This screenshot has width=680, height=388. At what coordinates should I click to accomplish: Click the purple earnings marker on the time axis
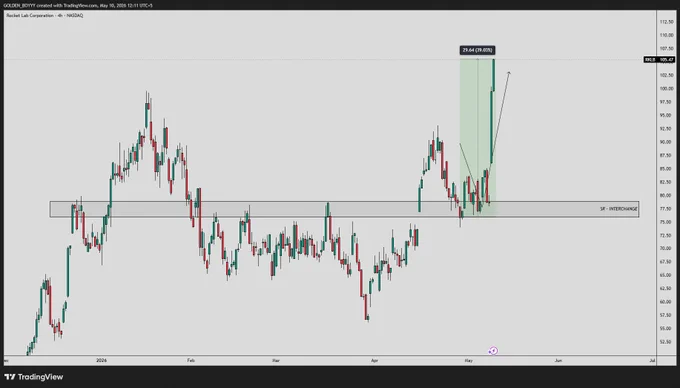493,351
